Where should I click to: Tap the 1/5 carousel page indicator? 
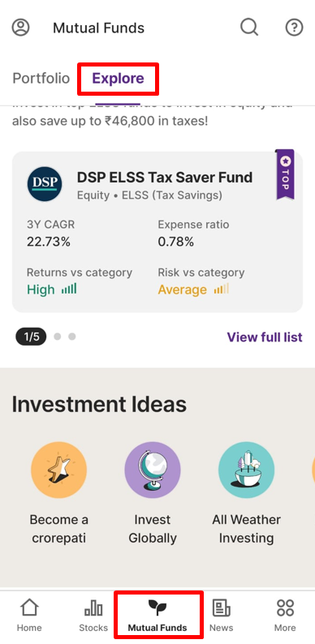click(31, 337)
